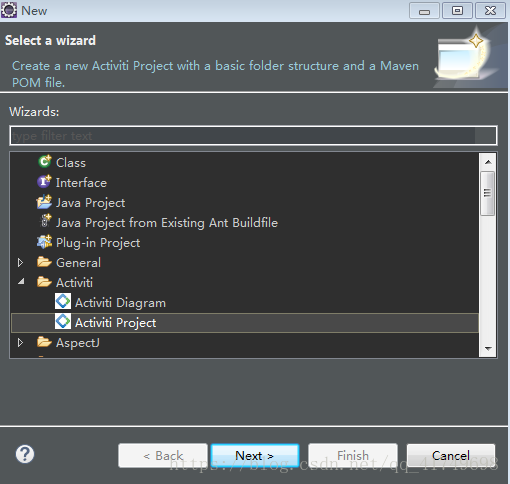Click the Ant Buildfile project icon
510x484 pixels.
45,222
